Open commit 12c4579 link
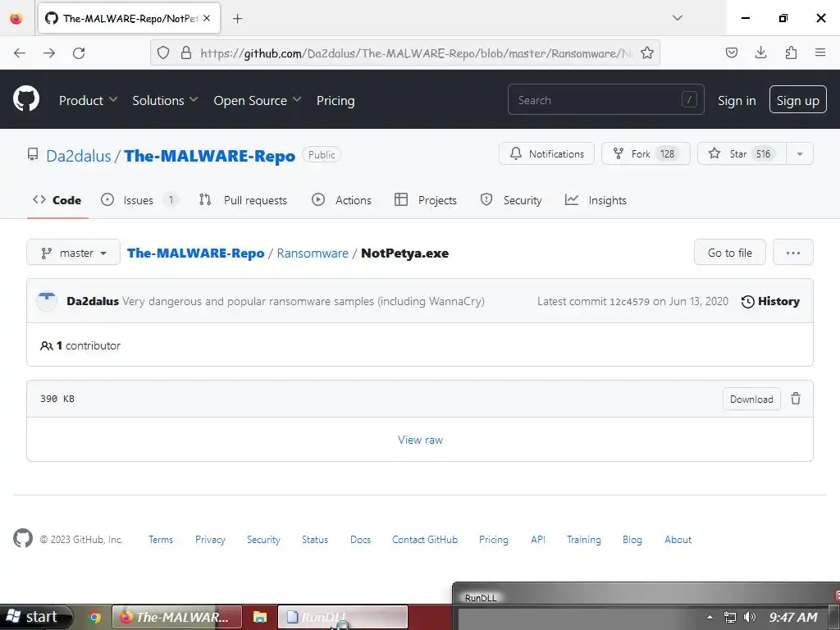This screenshot has height=630, width=840. 629,302
